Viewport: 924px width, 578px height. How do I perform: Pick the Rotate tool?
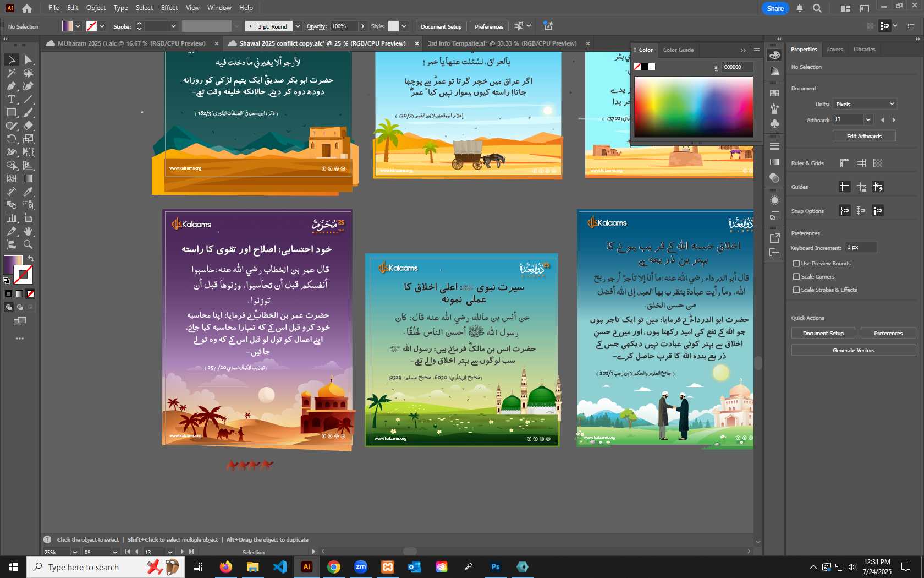pos(12,139)
